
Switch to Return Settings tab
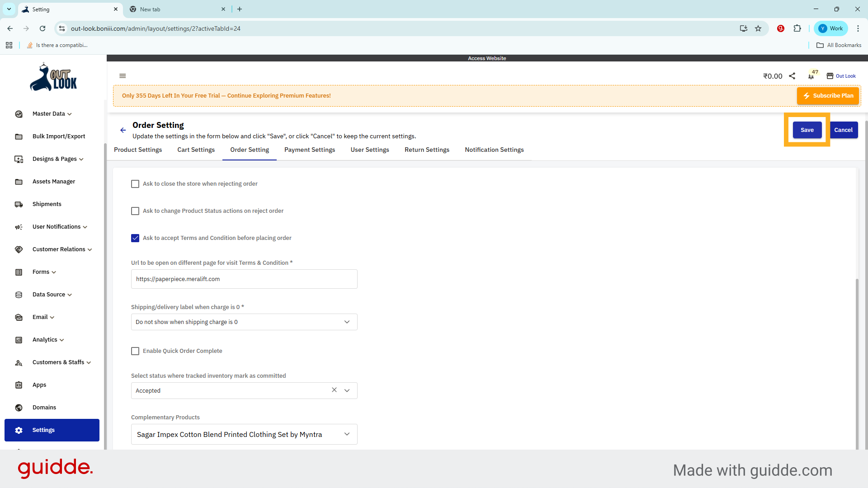point(427,150)
